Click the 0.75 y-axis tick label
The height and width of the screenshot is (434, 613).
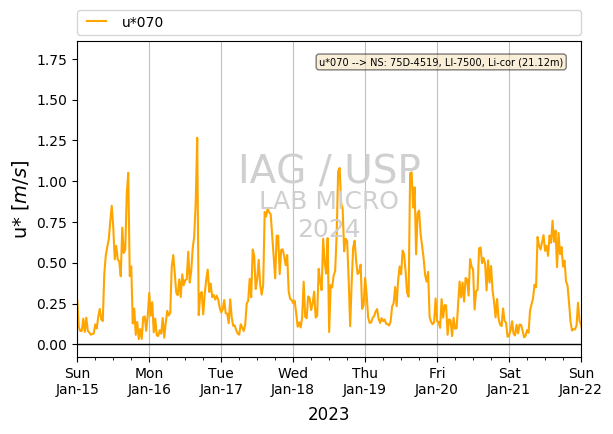tap(52, 222)
